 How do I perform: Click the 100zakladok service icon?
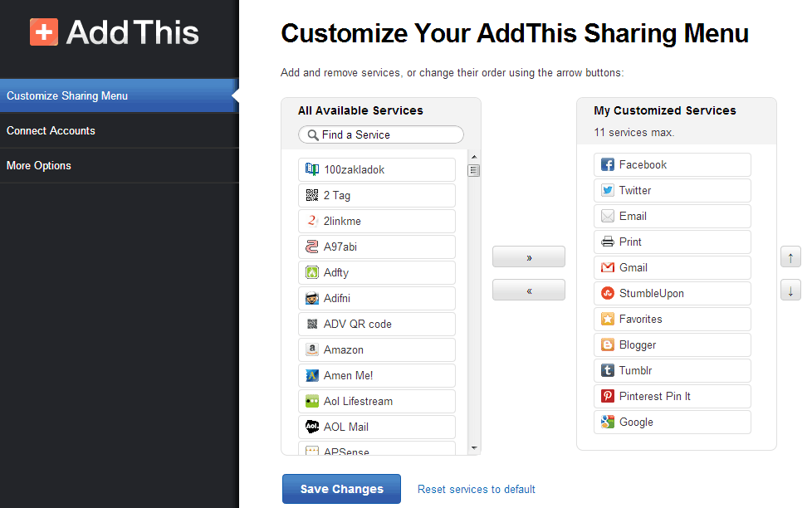pyautogui.click(x=311, y=169)
